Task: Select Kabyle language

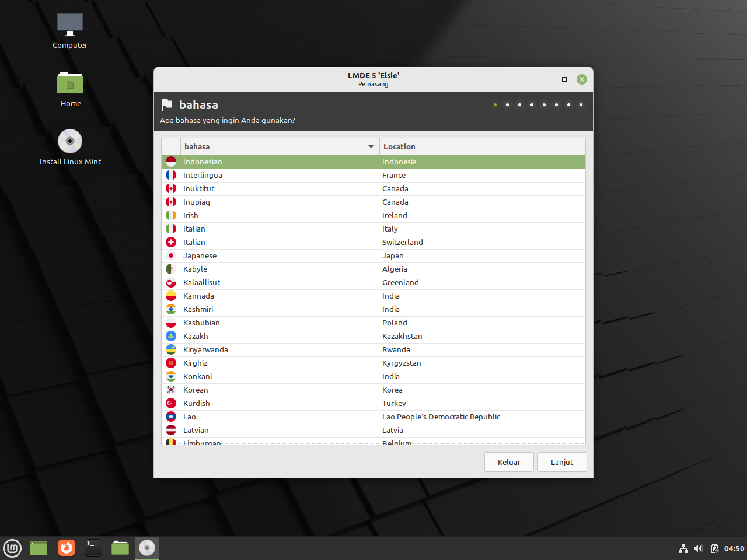Action: [x=373, y=269]
